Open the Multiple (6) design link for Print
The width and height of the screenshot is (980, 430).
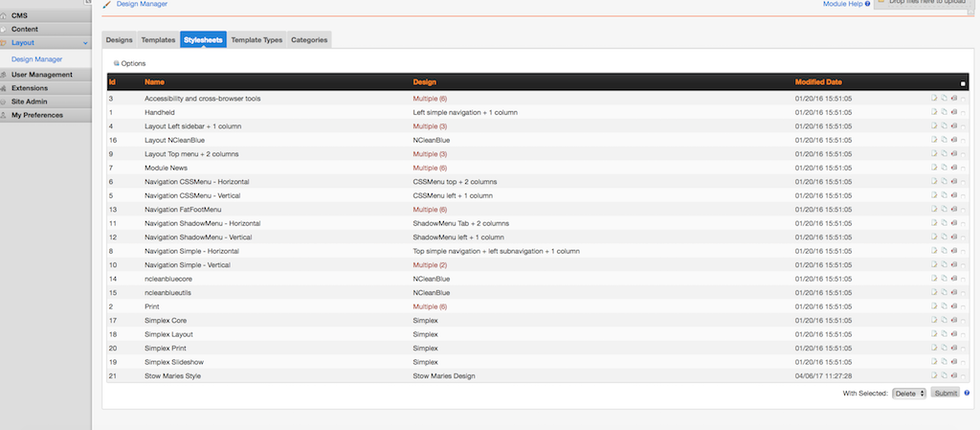pos(430,306)
